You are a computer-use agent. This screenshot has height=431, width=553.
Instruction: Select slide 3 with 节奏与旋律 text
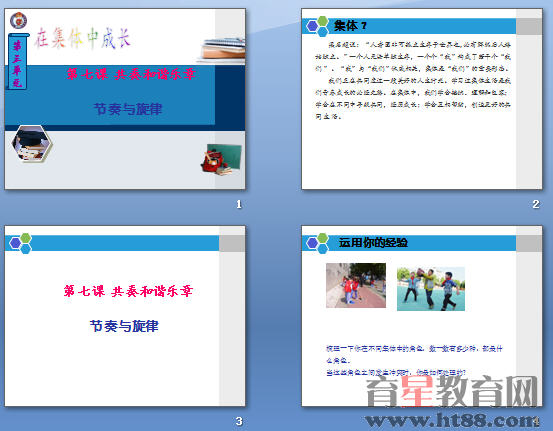pos(125,316)
